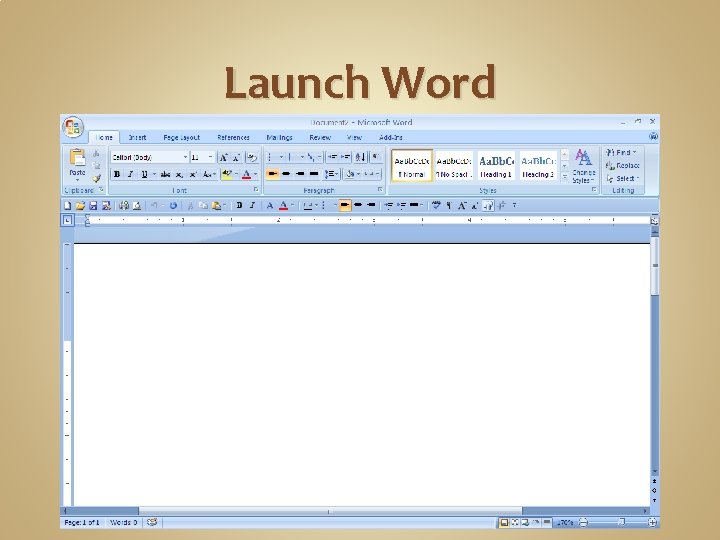
Task: Click Grow Font icon in ribbon Font group
Action: tap(224, 158)
